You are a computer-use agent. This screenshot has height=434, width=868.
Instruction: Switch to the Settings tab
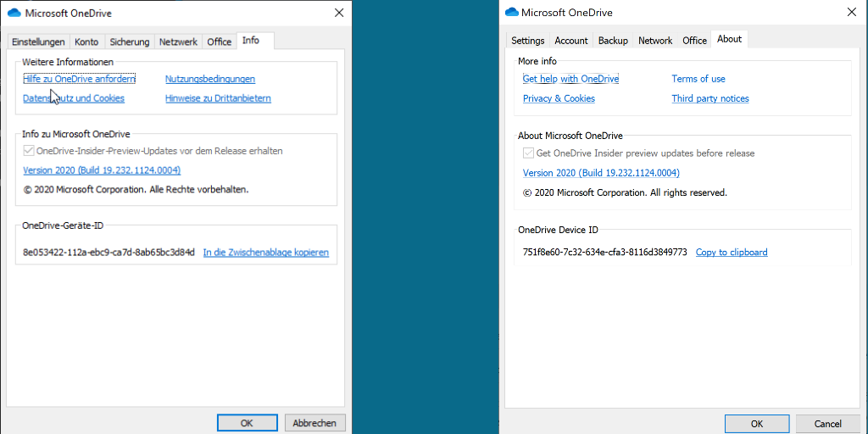point(527,41)
